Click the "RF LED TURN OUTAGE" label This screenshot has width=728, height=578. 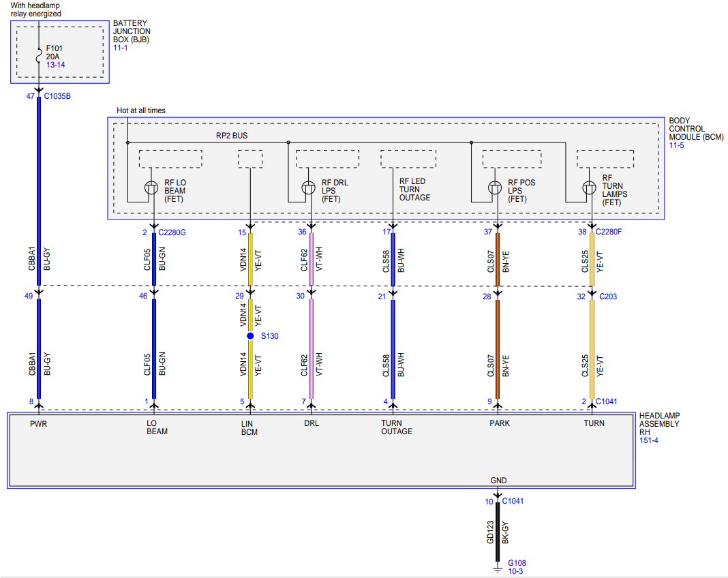414,189
